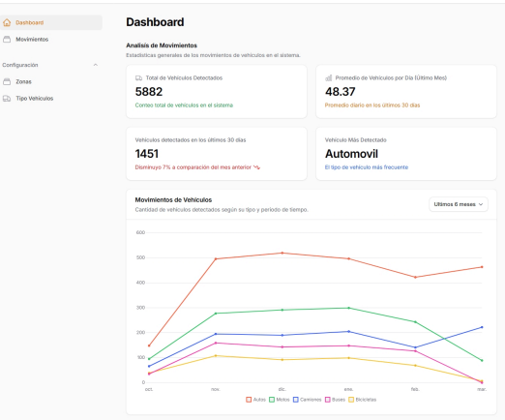
Task: Click 'El tipo de vehículo más frecuente' text
Action: click(367, 167)
